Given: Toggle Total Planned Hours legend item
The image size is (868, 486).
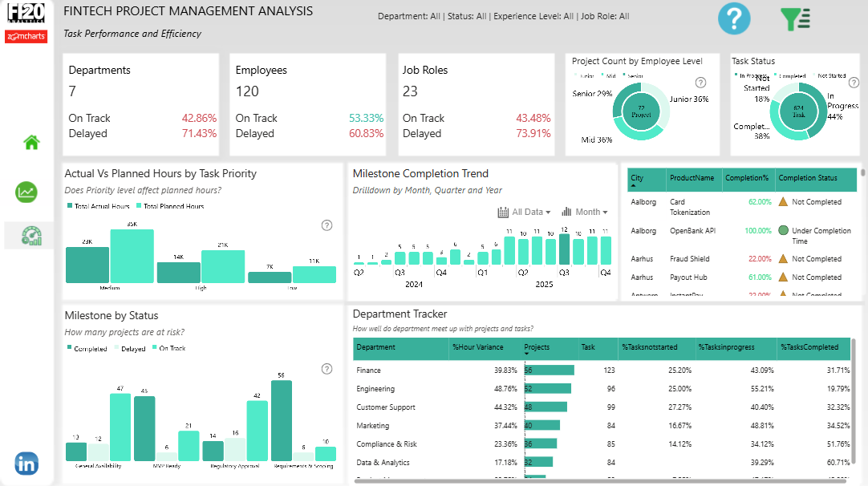Looking at the screenshot, I should (x=170, y=206).
